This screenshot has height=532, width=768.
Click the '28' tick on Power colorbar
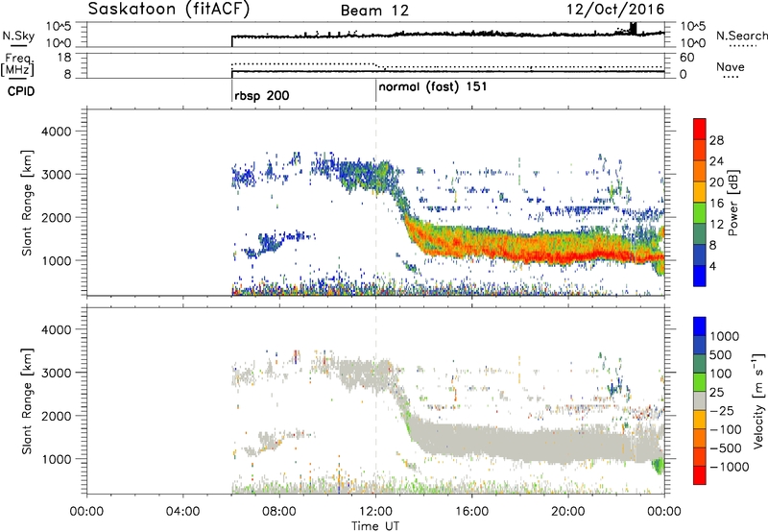click(716, 140)
